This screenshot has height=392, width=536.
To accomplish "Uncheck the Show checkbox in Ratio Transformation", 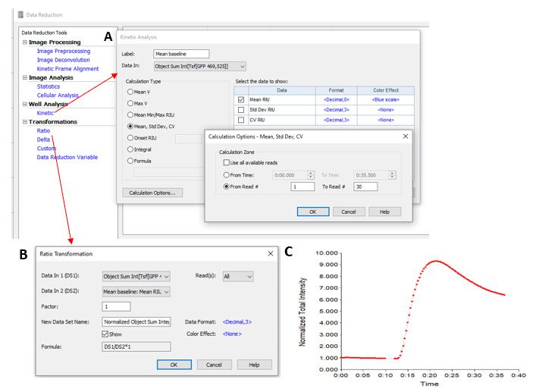I will coord(106,333).
